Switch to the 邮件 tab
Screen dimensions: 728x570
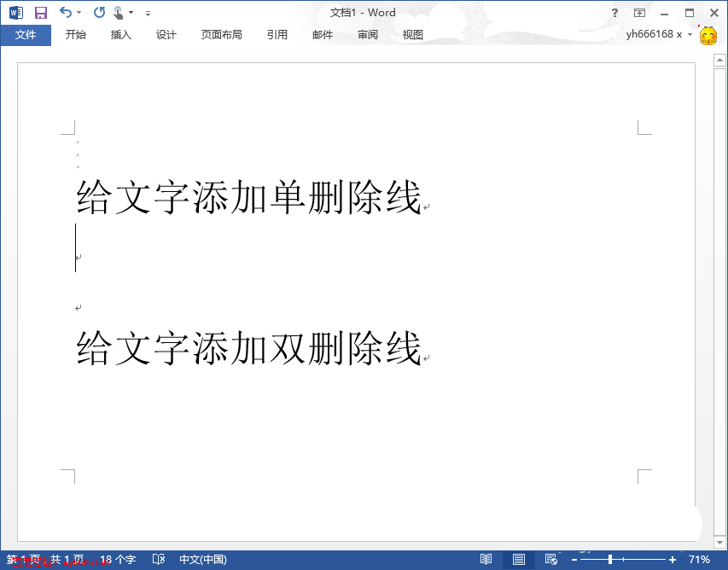(x=323, y=35)
